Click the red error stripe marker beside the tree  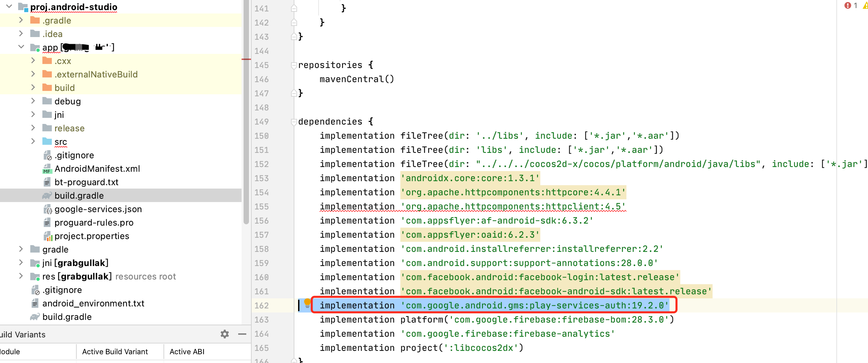[246, 59]
